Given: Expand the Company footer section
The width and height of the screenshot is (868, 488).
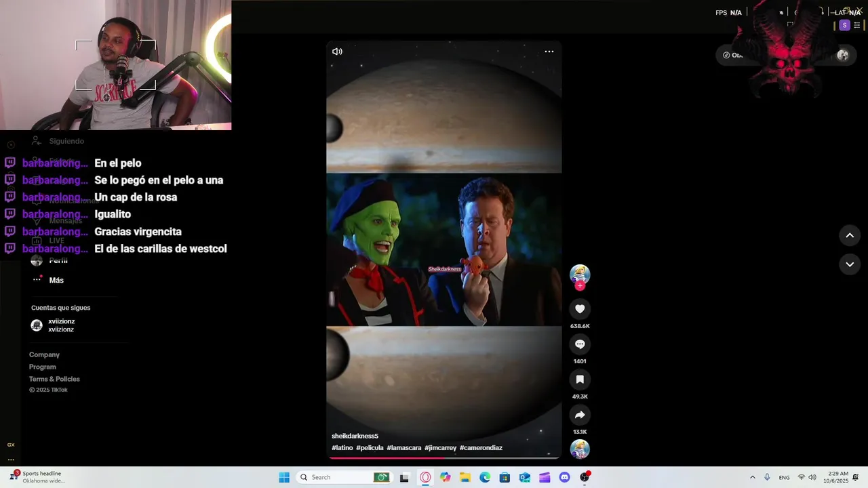Looking at the screenshot, I should coord(44,354).
